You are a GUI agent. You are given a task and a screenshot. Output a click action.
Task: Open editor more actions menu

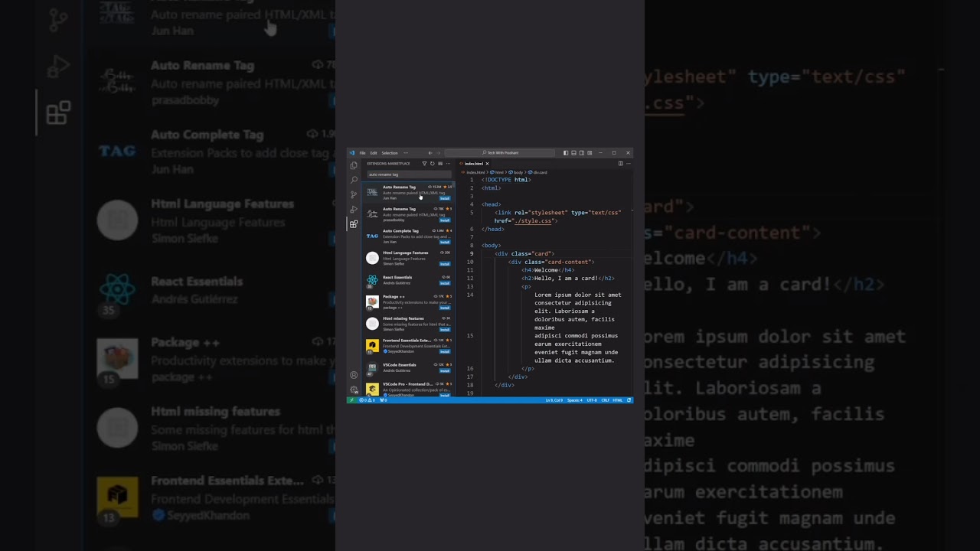(x=629, y=164)
